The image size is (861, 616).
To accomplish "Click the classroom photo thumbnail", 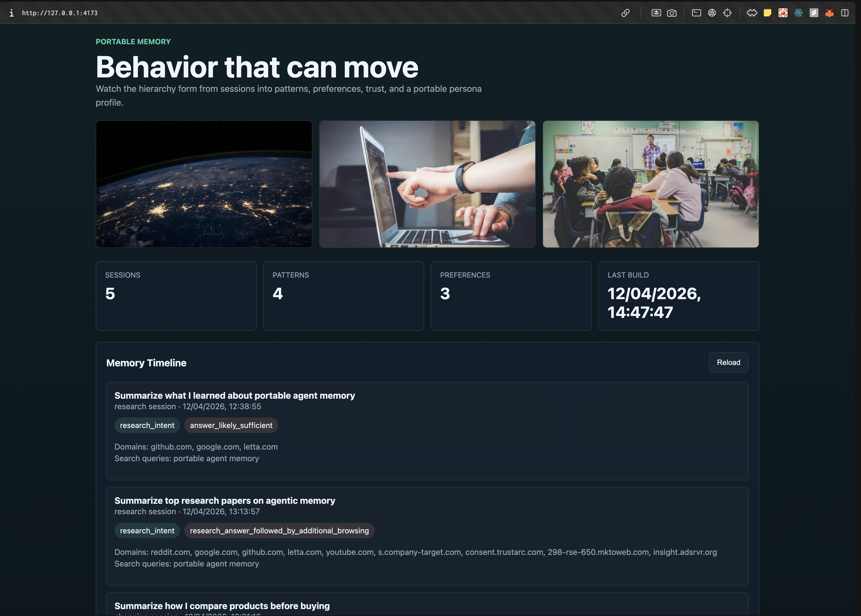I will [651, 184].
